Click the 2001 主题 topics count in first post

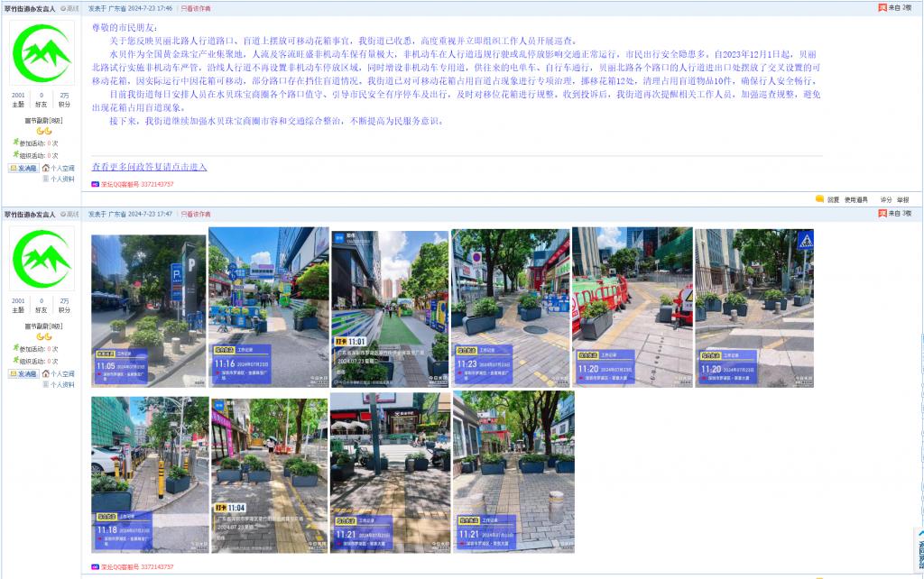coord(18,99)
